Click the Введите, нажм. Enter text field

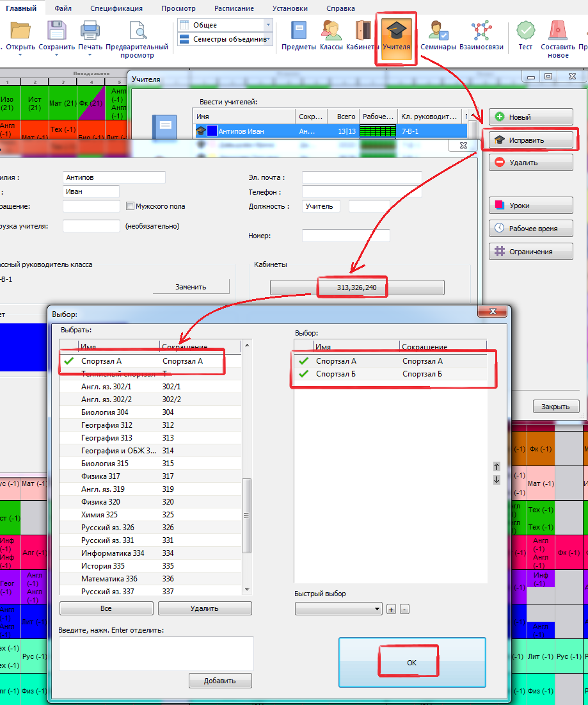(156, 653)
